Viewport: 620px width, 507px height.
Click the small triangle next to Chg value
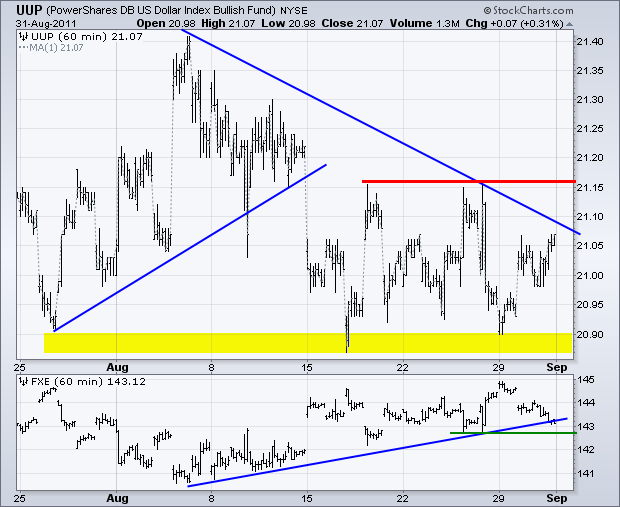point(569,25)
